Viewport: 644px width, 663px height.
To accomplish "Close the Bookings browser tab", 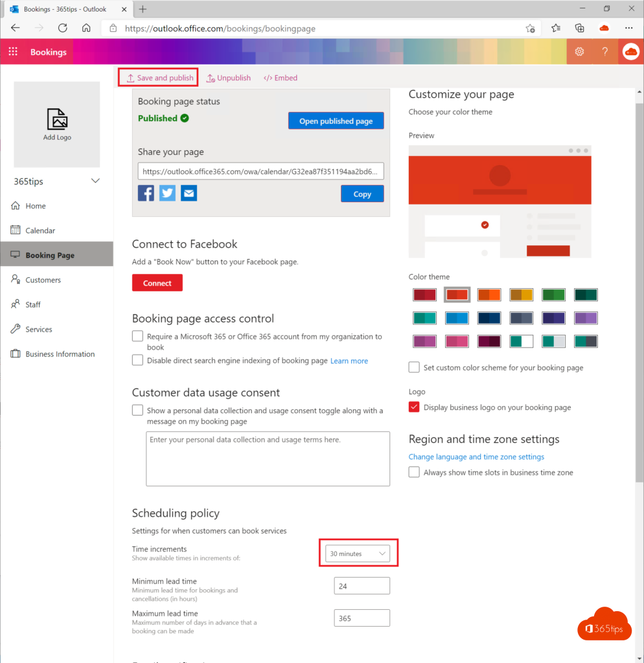I will tap(124, 9).
